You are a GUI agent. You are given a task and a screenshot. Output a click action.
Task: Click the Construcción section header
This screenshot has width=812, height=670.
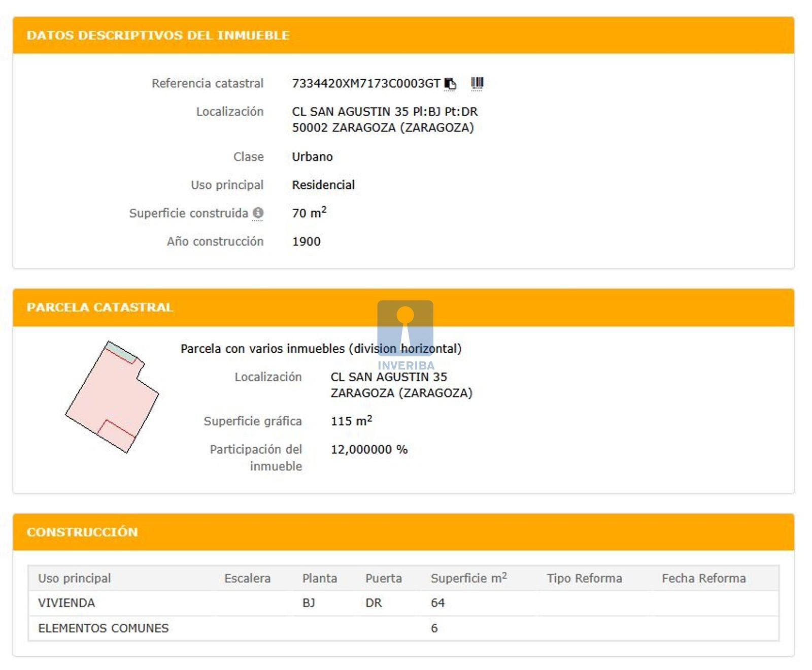[x=82, y=532]
